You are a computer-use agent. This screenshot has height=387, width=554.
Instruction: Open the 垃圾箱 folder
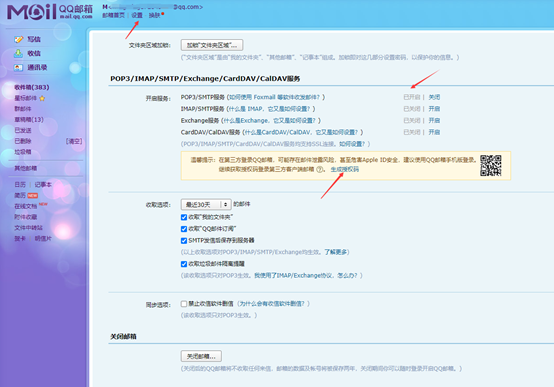[23, 152]
